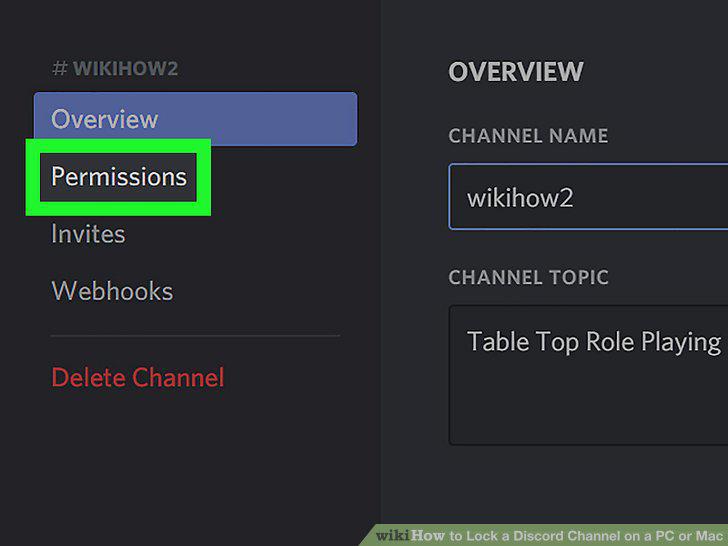Select the Overview sidebar item
This screenshot has height=546, width=728.
pos(195,119)
